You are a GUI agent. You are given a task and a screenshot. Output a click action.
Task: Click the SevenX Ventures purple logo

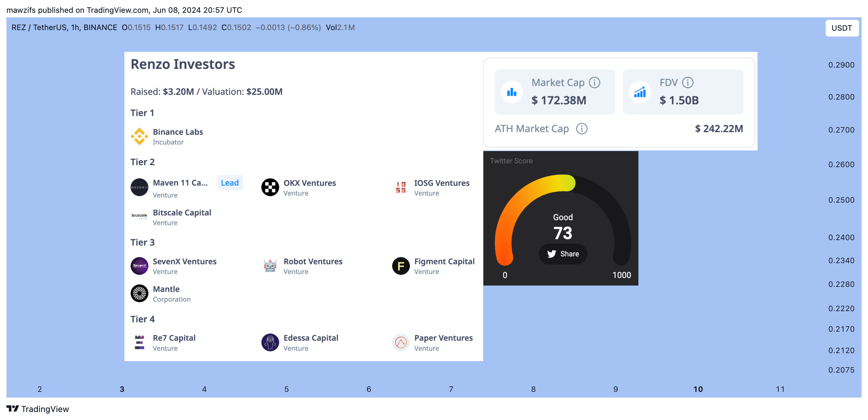(x=139, y=266)
